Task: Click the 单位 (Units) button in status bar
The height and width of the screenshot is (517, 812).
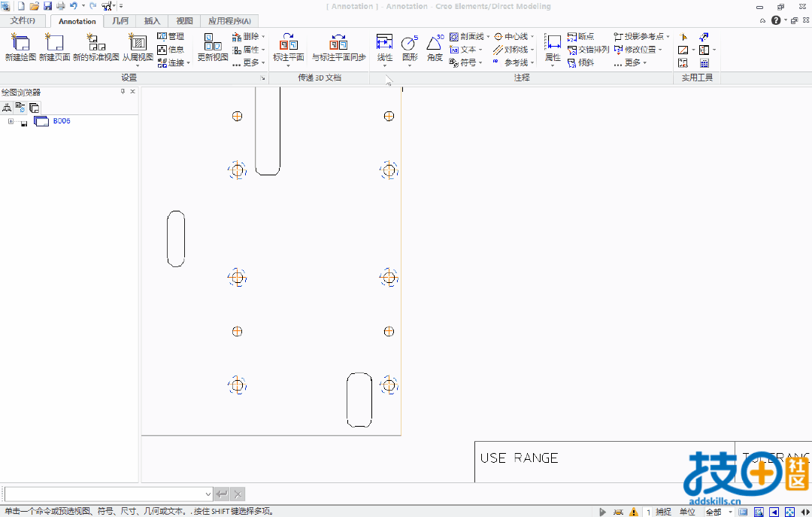Action: coord(687,512)
